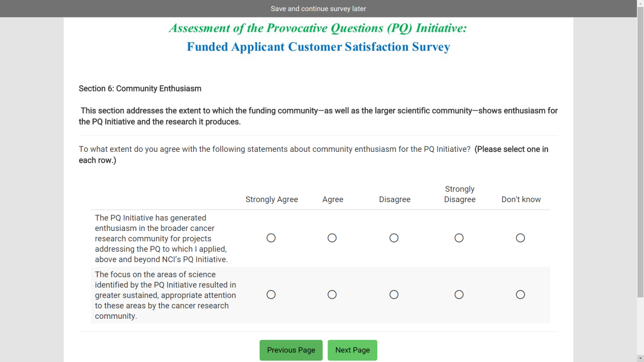Click the Section 6: Community Enthusiasm heading
Screen dimensions: 644x362
140,89
